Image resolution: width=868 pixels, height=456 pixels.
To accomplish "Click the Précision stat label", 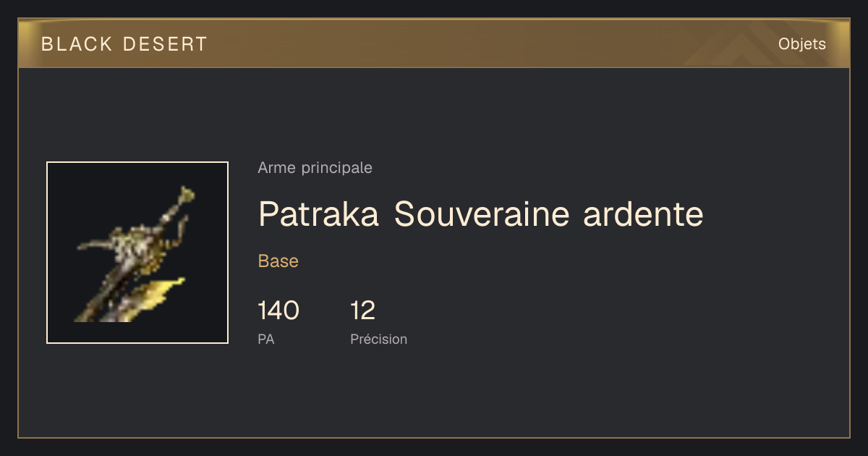I will click(x=379, y=339).
